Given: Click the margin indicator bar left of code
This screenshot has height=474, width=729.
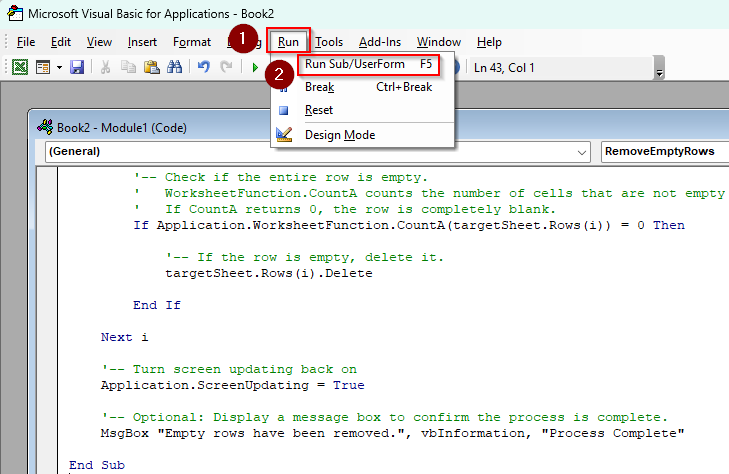Looking at the screenshot, I should [47, 321].
